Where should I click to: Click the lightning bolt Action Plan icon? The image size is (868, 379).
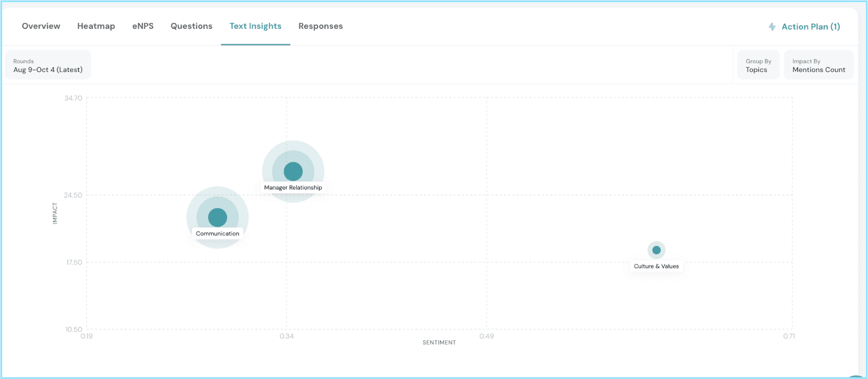click(x=772, y=27)
